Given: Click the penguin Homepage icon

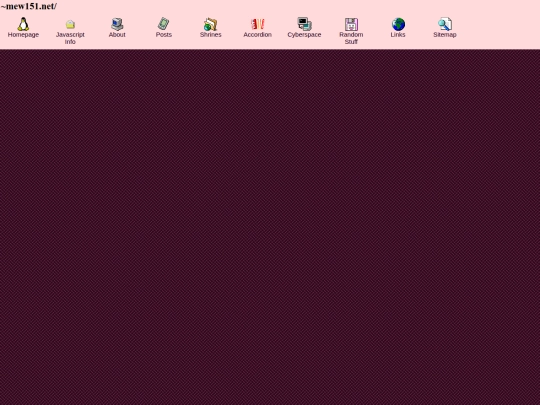Looking at the screenshot, I should tap(23, 24).
